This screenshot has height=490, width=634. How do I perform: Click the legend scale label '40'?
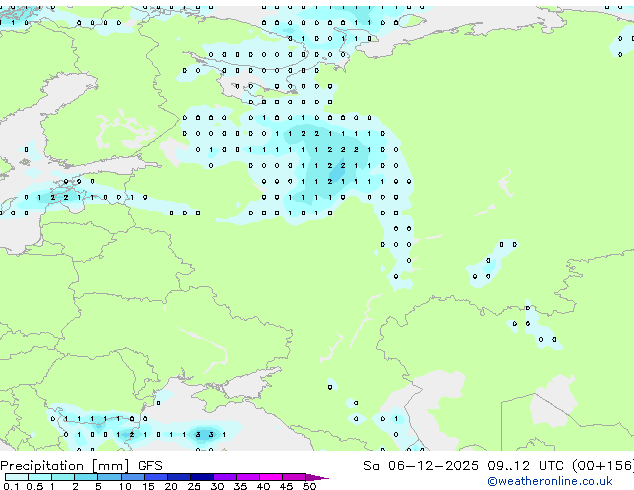[x=264, y=486]
